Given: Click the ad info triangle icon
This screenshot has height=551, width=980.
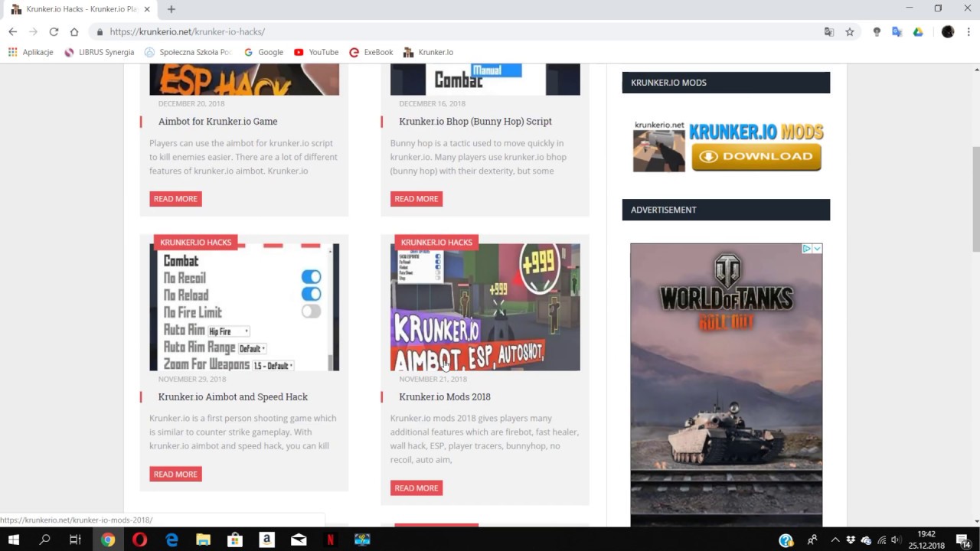Looking at the screenshot, I should [806, 249].
